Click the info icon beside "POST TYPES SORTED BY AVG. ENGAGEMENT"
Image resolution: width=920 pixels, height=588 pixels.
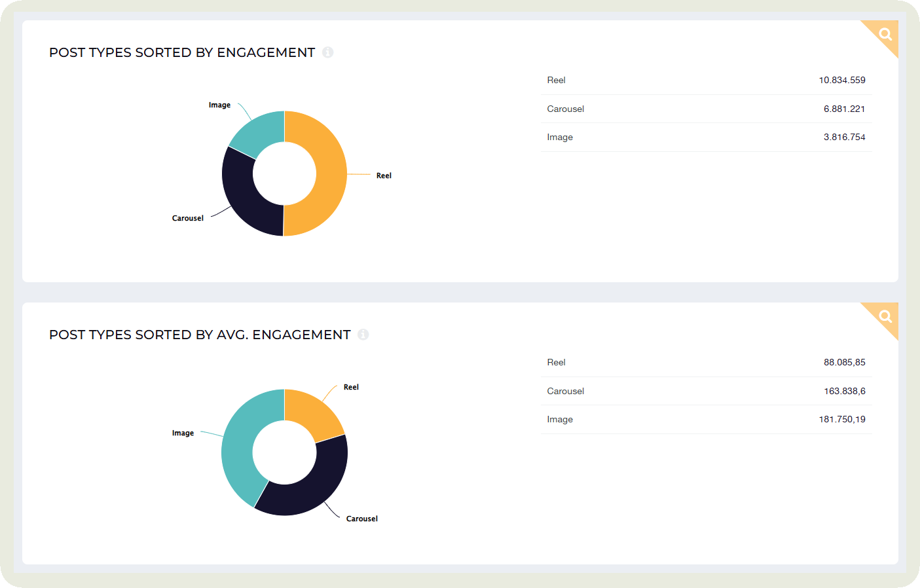tap(364, 334)
